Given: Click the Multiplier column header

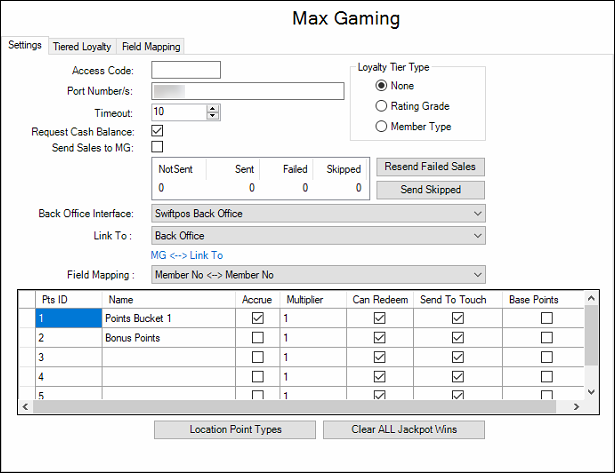Looking at the screenshot, I should click(x=313, y=300).
